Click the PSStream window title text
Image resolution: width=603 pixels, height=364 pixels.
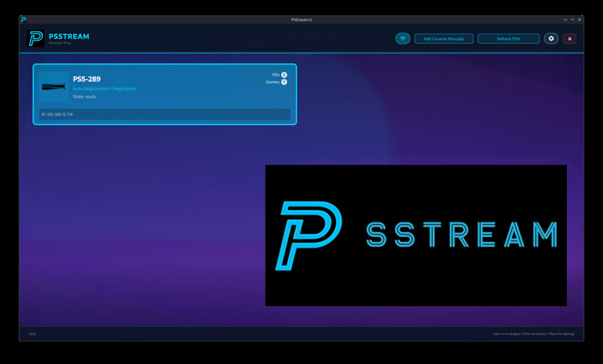click(301, 19)
